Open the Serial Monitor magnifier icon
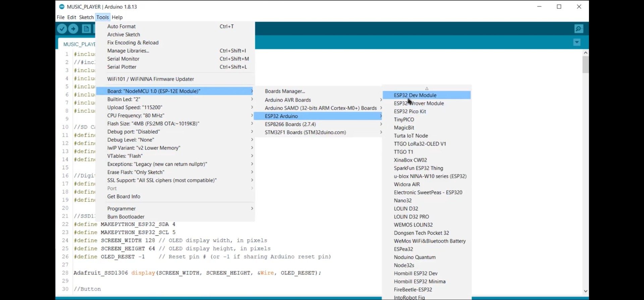Screen dimensions: 644x300 (579, 29)
